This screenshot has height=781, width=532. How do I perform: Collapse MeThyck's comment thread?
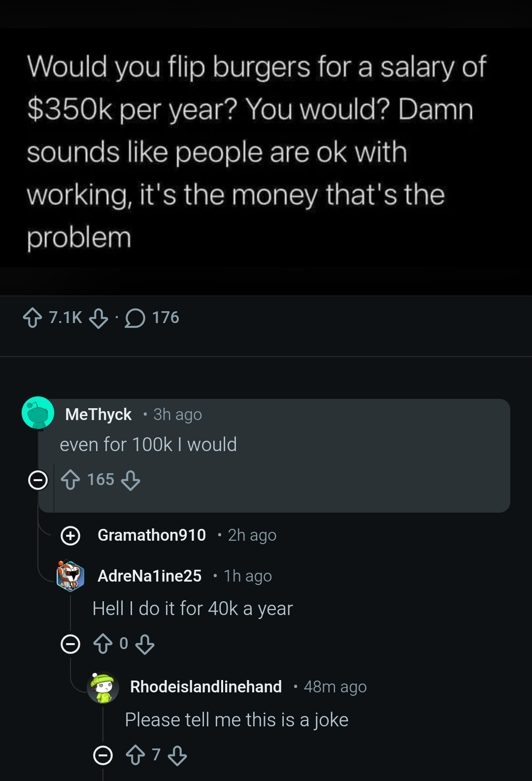[x=38, y=480]
